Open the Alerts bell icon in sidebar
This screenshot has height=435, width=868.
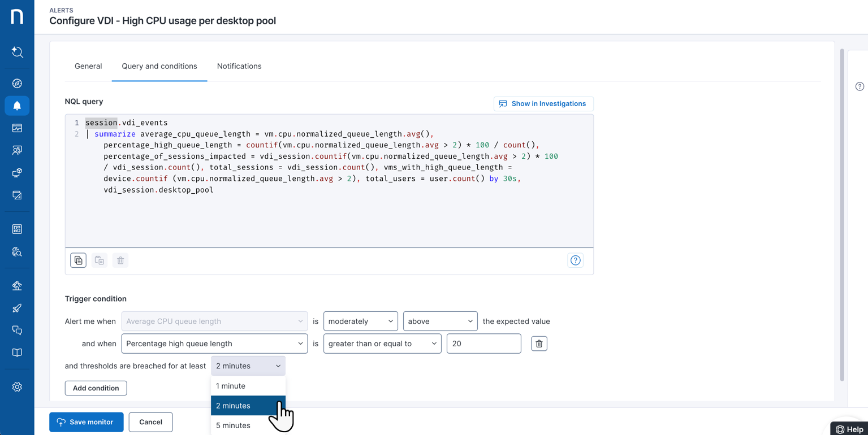tap(17, 106)
